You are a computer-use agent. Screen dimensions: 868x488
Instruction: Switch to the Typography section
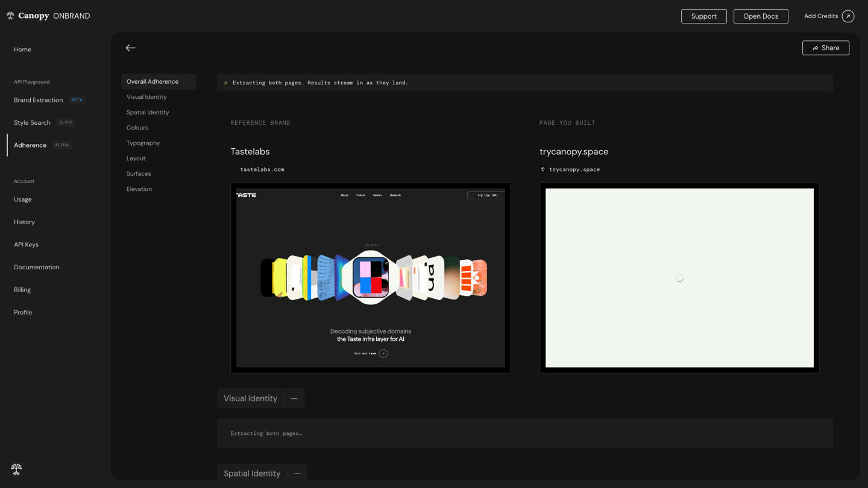pos(143,143)
